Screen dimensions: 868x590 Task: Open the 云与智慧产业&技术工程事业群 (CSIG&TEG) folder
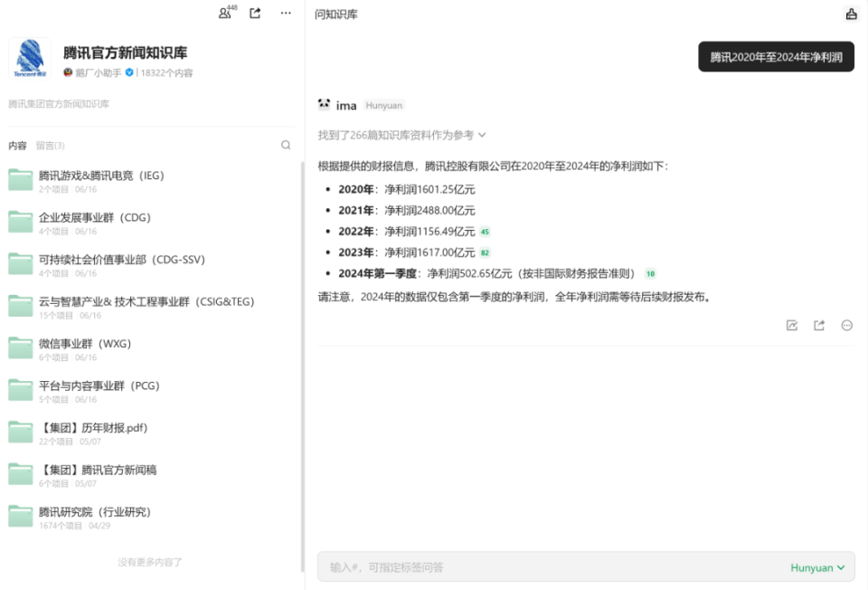click(149, 308)
